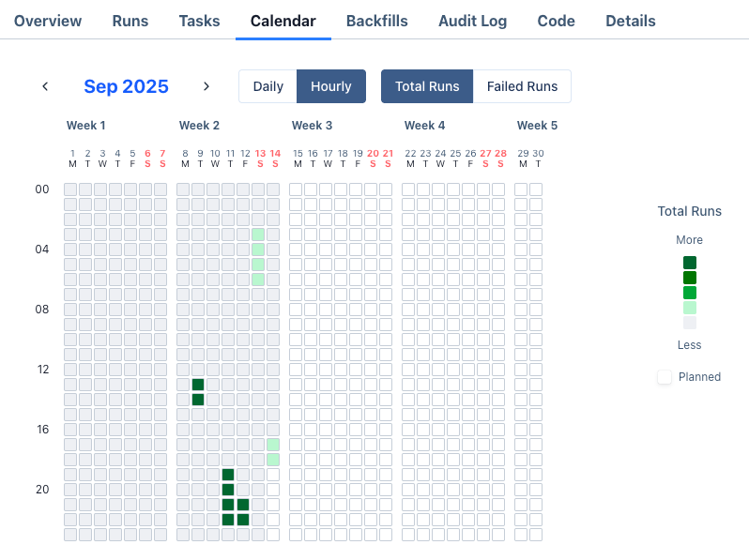The image size is (749, 560).
Task: Click the light green cell for Saturday Sep 13 at hour 04
Action: pos(258,250)
